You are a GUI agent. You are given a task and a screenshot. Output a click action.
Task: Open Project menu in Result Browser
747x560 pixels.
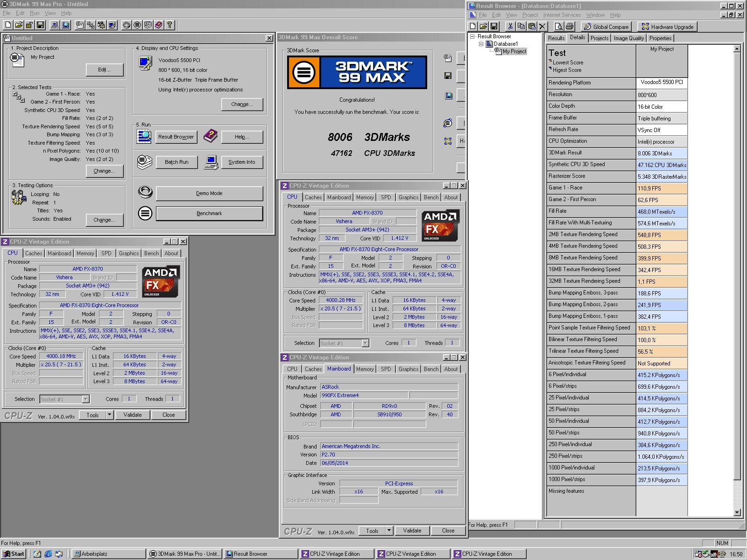(x=530, y=15)
